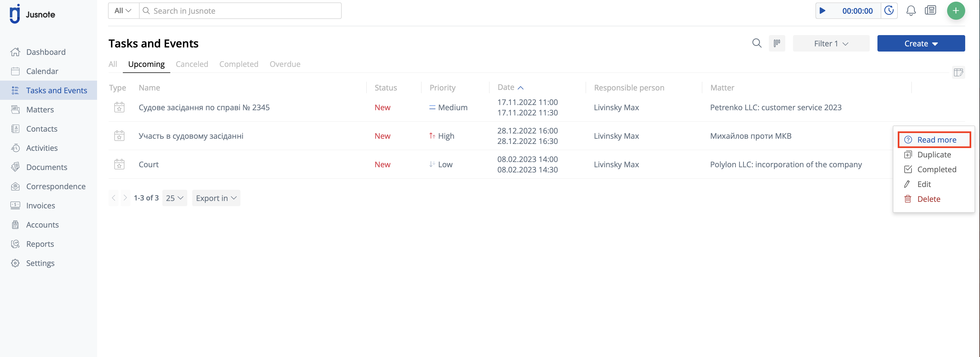Open Calendar in the sidebar
Viewport: 980px width, 357px height.
coord(42,71)
